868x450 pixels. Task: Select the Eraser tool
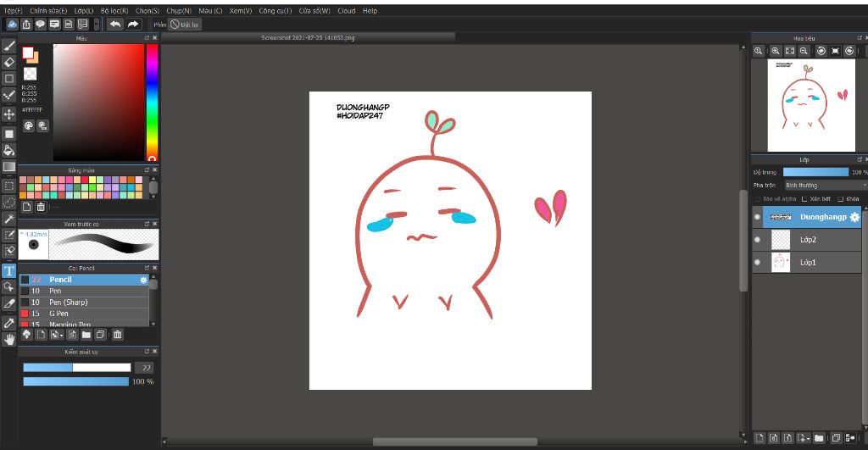pos(8,63)
